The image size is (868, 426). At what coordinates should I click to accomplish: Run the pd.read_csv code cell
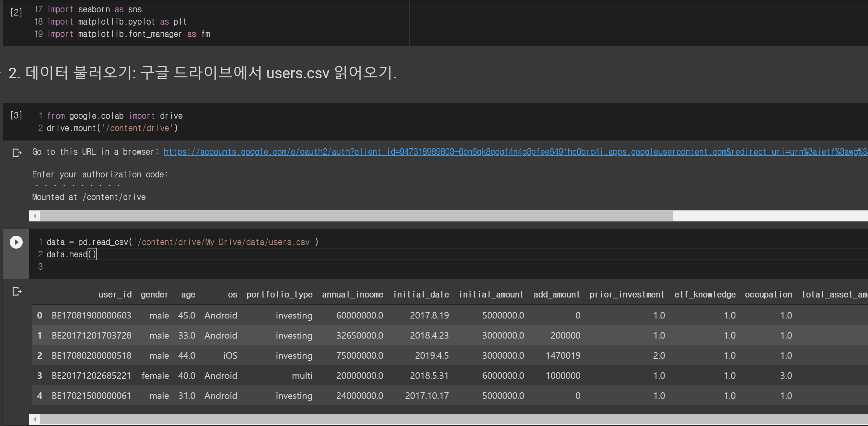click(16, 242)
